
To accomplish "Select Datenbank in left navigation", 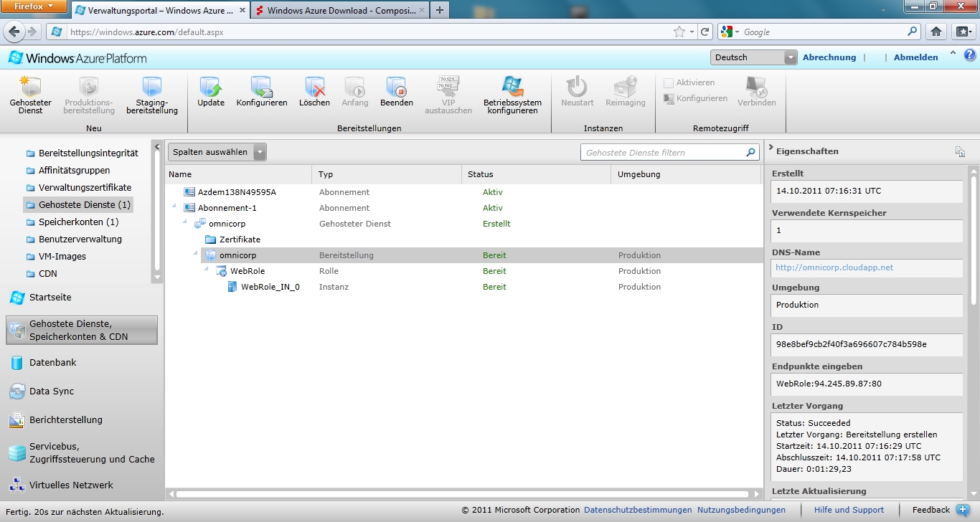I will 52,363.
